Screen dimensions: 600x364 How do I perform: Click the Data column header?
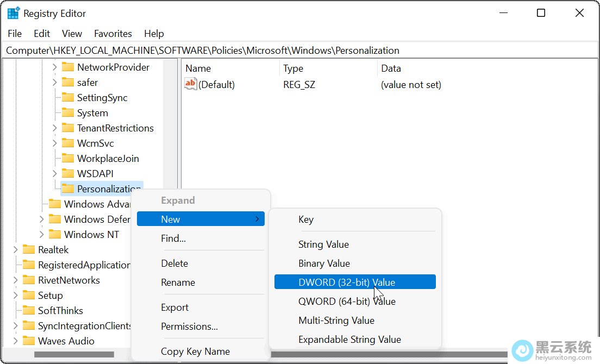391,68
